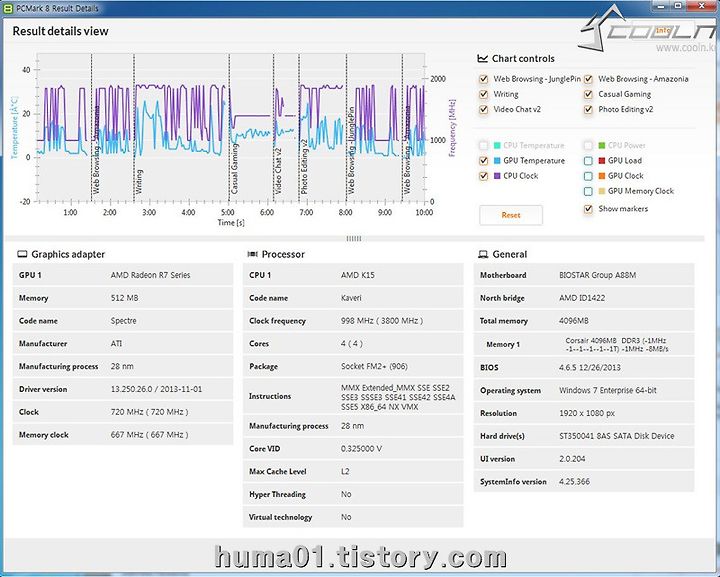Screen dimensions: 720x577
Task: Click the SystemInfo version 4.25.366 value
Action: (x=574, y=482)
